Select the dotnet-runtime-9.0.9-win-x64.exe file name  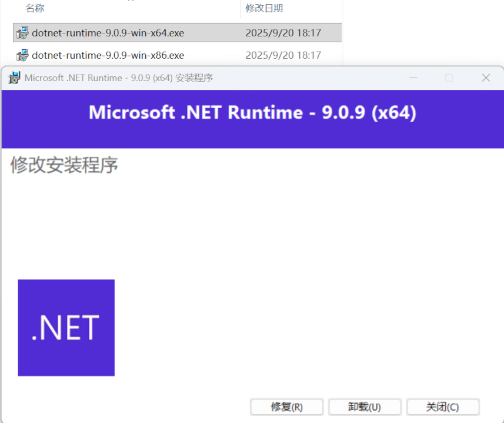108,33
